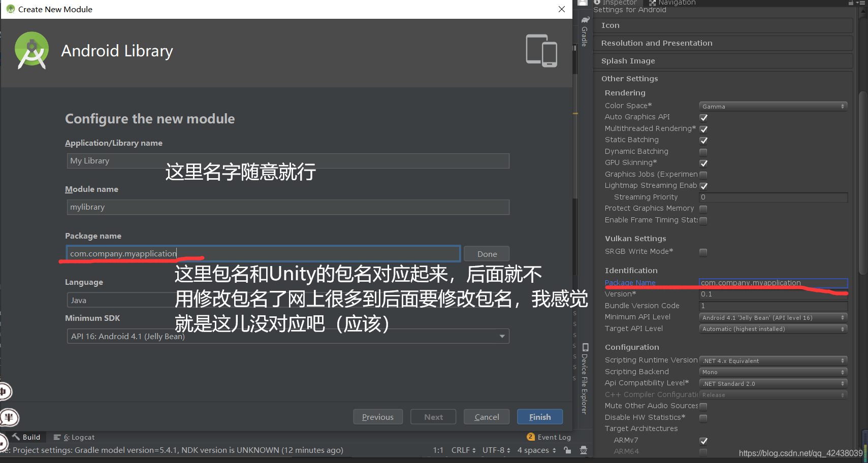868x463 pixels.
Task: Click the lock read-only status icon
Action: pyautogui.click(x=567, y=450)
